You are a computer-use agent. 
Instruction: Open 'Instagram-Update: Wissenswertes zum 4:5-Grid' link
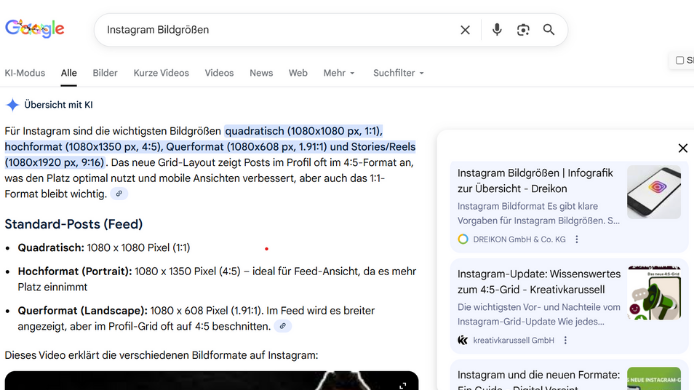(539, 282)
